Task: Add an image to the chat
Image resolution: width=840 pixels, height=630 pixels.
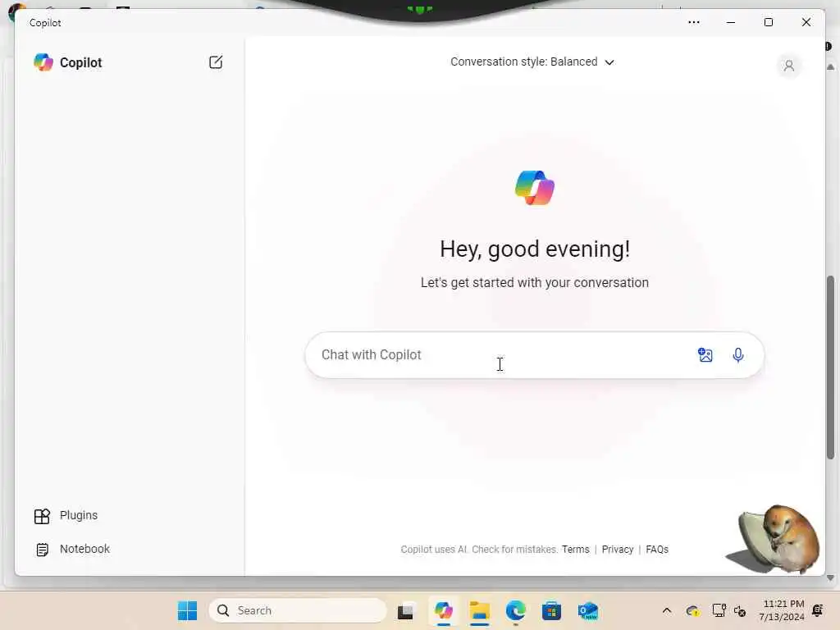Action: 705,354
